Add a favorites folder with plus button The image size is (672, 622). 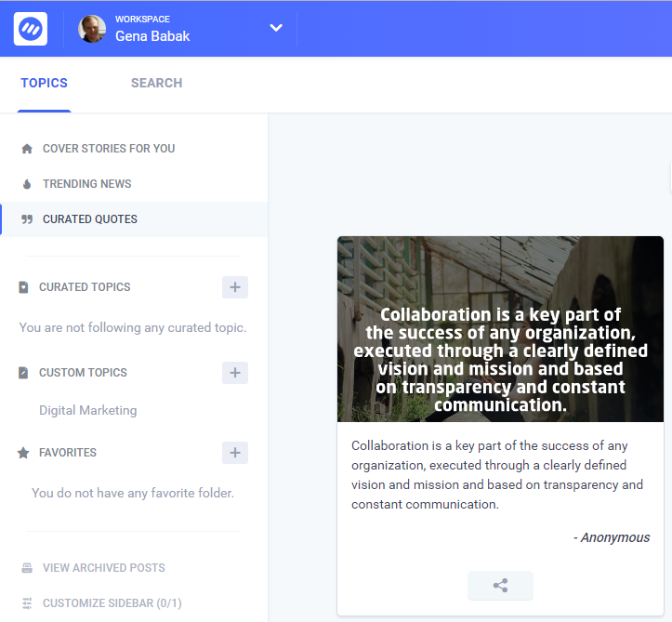(x=235, y=453)
